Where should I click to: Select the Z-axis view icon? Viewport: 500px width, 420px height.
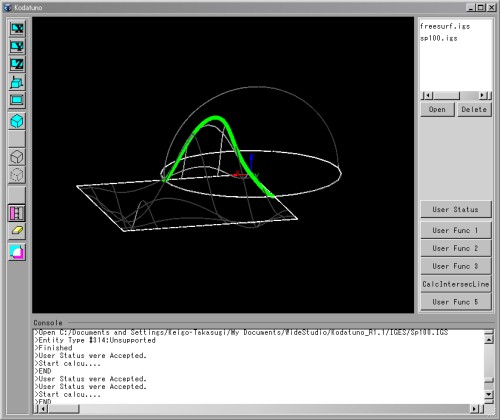(x=17, y=64)
